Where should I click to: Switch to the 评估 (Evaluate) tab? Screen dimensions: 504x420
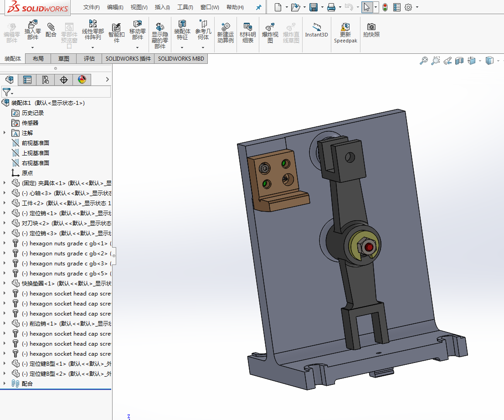point(89,59)
